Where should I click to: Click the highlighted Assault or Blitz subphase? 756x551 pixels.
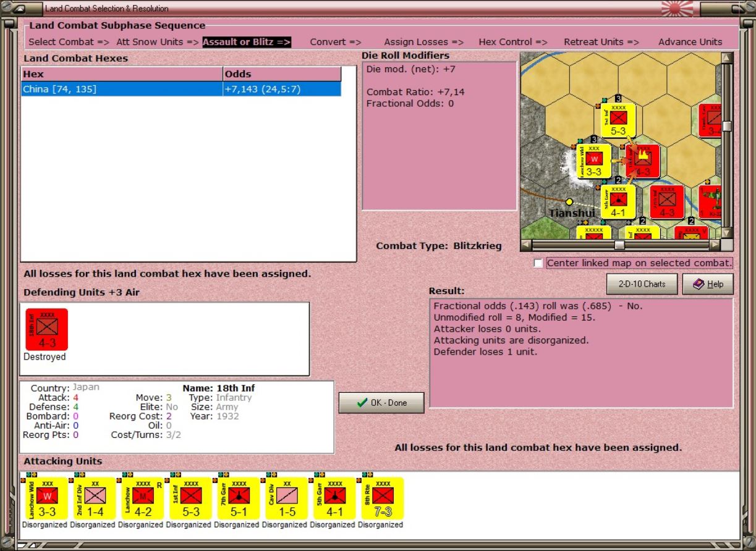(247, 42)
